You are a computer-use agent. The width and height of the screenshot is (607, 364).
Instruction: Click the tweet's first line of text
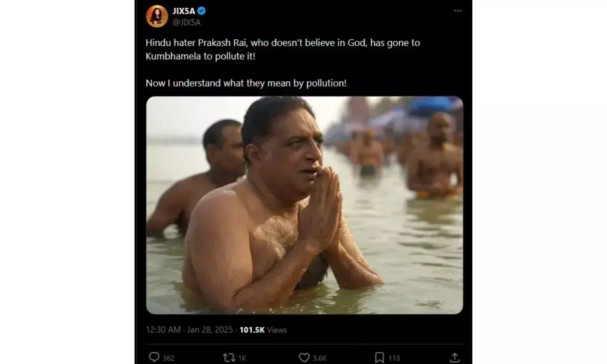click(x=282, y=43)
